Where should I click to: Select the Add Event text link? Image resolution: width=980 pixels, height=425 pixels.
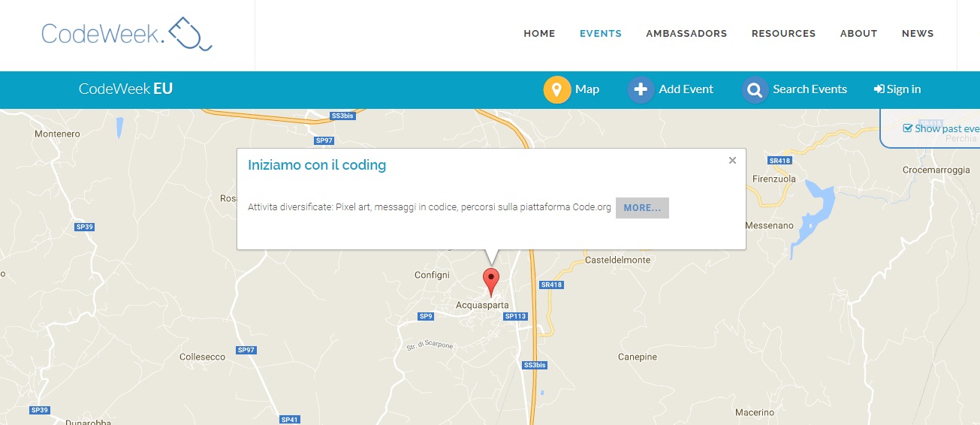tap(686, 89)
